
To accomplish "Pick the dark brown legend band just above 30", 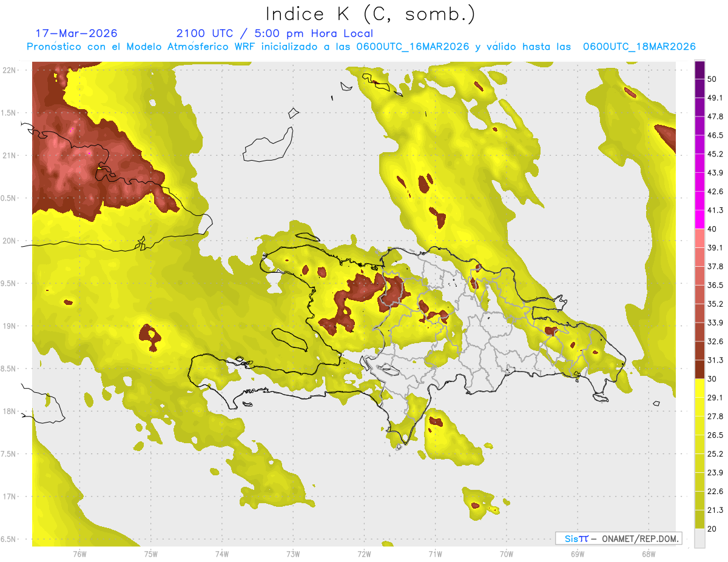I will click(x=699, y=370).
